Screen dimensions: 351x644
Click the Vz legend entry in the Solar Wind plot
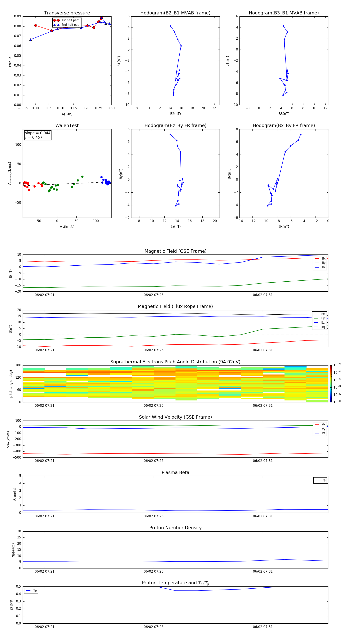tap(320, 433)
